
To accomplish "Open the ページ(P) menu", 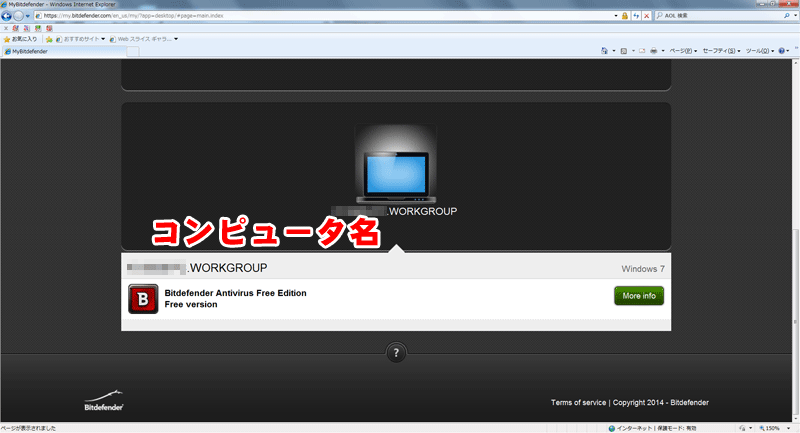I will click(683, 51).
